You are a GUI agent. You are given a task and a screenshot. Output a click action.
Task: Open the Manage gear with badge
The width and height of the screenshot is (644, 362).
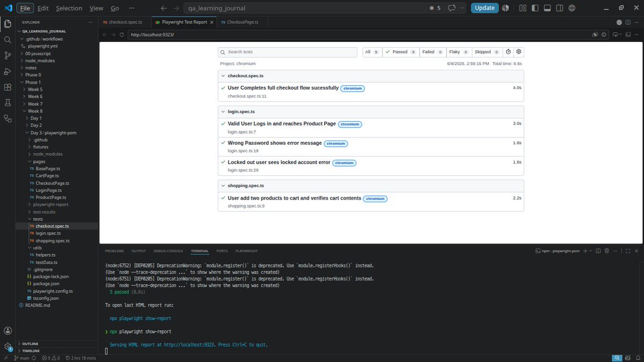pos(8,347)
